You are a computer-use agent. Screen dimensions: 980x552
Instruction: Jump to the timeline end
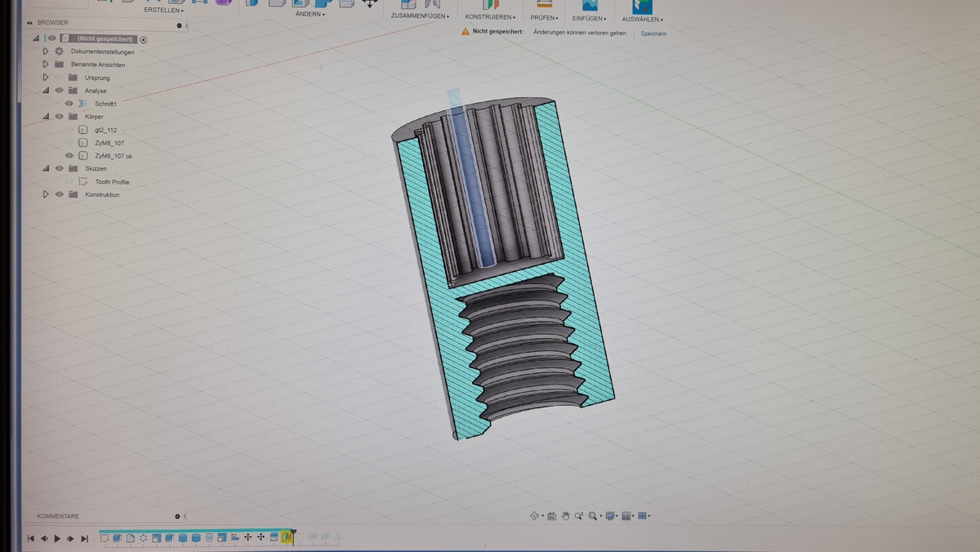coord(84,538)
